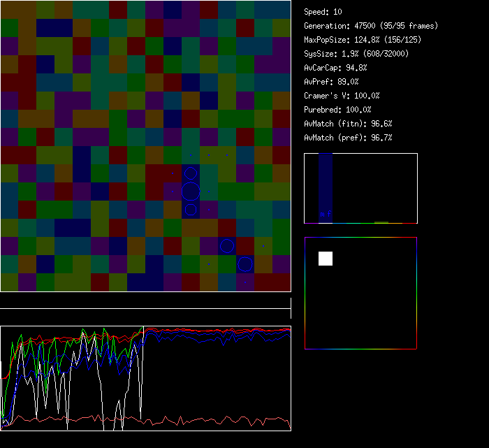Click the AvMatch (fitn): 96.6% statistic
This screenshot has width=489, height=448.
tap(349, 124)
